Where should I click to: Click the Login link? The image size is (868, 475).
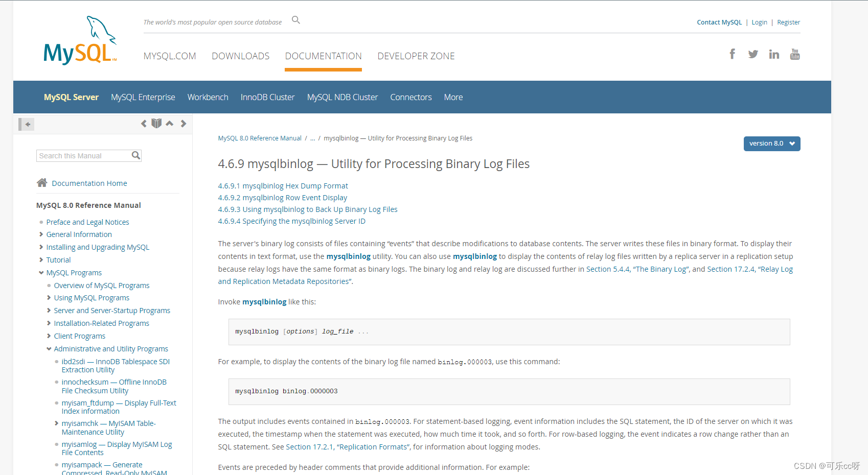[760, 22]
